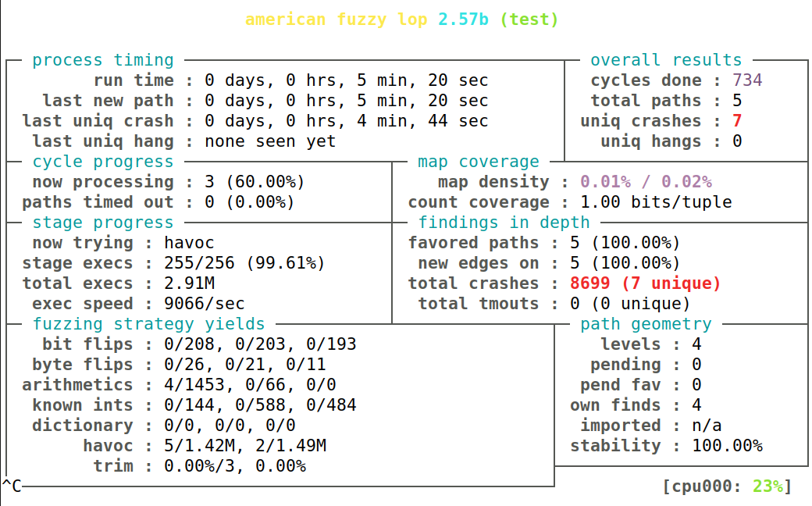Click bit flips value '0/208, 0/203, 0/193'
The image size is (812, 506).
pos(260,344)
